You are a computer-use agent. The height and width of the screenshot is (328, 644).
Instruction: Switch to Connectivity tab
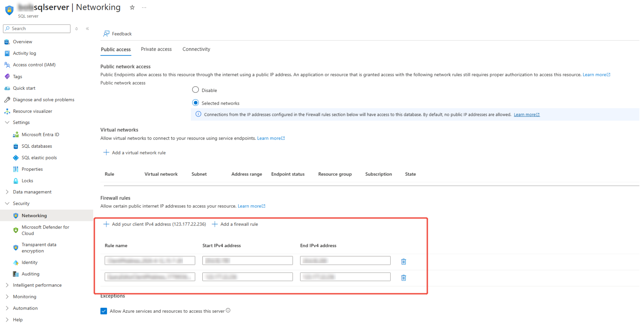(x=196, y=49)
